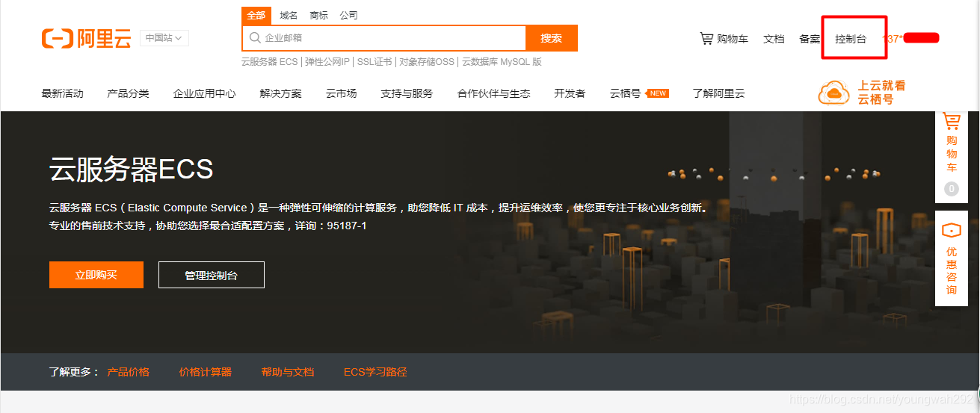Viewport: 980px width, 413px height.
Task: Click the NEW badge beside 云栖号
Action: click(658, 93)
